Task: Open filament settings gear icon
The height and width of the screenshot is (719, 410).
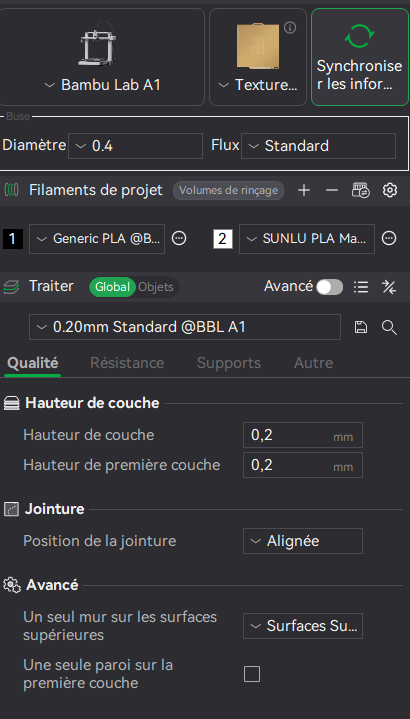Action: point(389,190)
